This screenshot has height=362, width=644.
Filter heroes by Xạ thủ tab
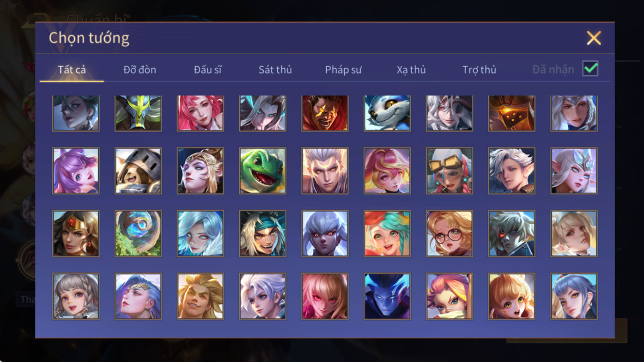pos(411,70)
